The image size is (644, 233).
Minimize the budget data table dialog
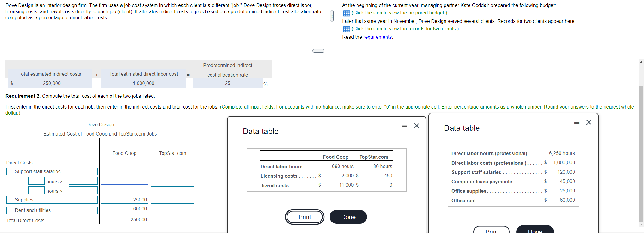577,123
